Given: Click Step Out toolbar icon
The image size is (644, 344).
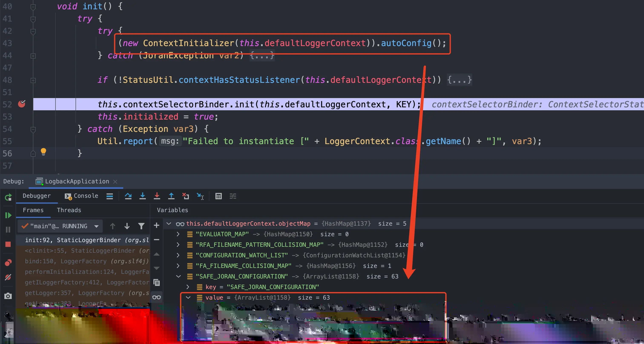Looking at the screenshot, I should 171,196.
